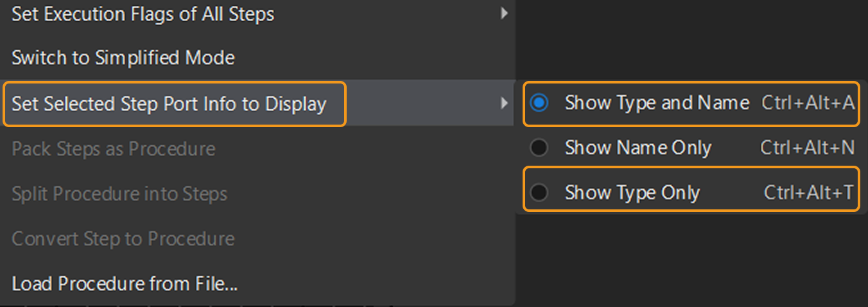Enable the Show Name Only radio button
The height and width of the screenshot is (307, 868).
[539, 148]
